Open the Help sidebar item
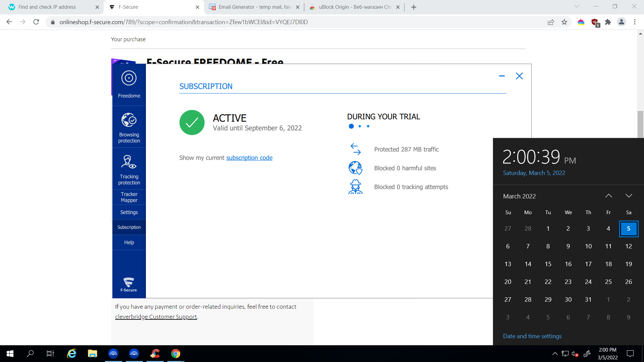The image size is (644, 362). [129, 242]
